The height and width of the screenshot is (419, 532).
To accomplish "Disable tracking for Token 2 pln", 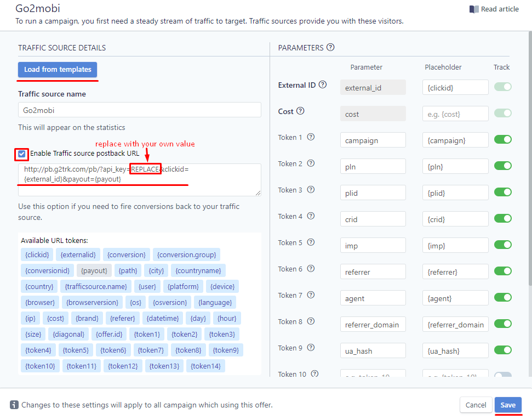I will [503, 166].
